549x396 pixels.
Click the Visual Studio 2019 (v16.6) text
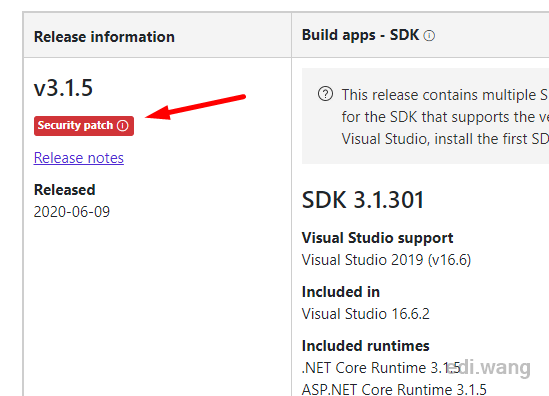387,260
